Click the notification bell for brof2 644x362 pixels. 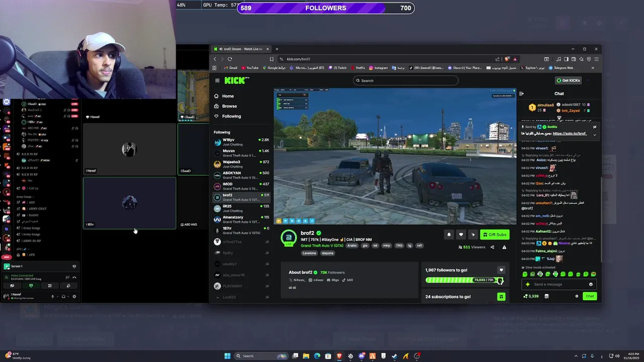coord(449,234)
